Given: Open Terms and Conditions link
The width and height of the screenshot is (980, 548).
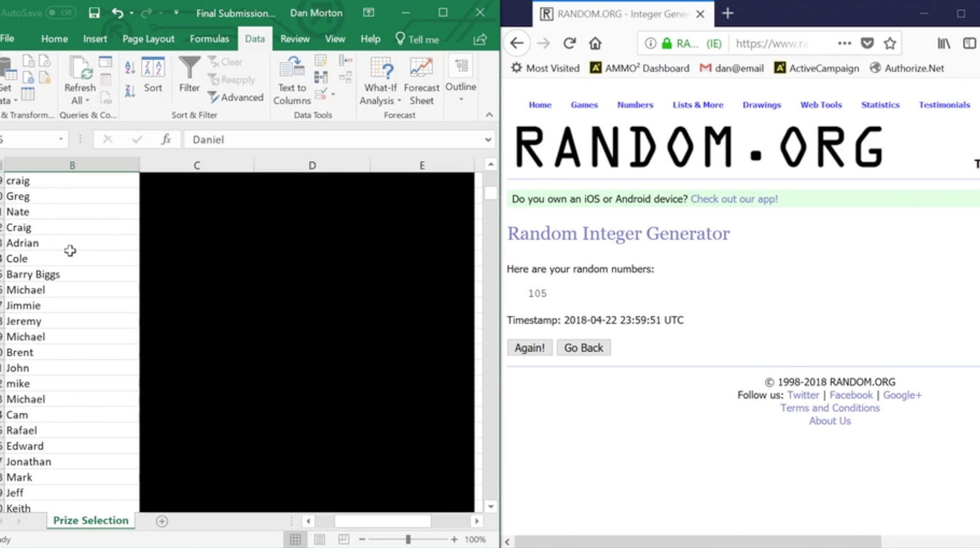Looking at the screenshot, I should 830,408.
